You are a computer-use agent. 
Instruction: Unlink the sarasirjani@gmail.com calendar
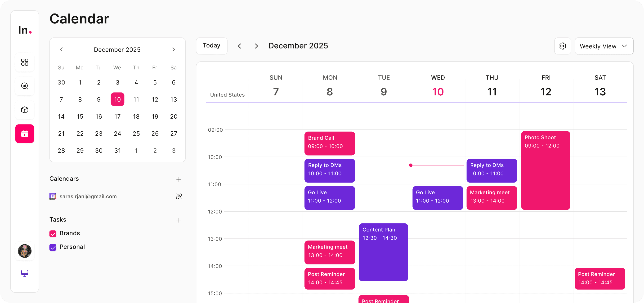tap(179, 196)
